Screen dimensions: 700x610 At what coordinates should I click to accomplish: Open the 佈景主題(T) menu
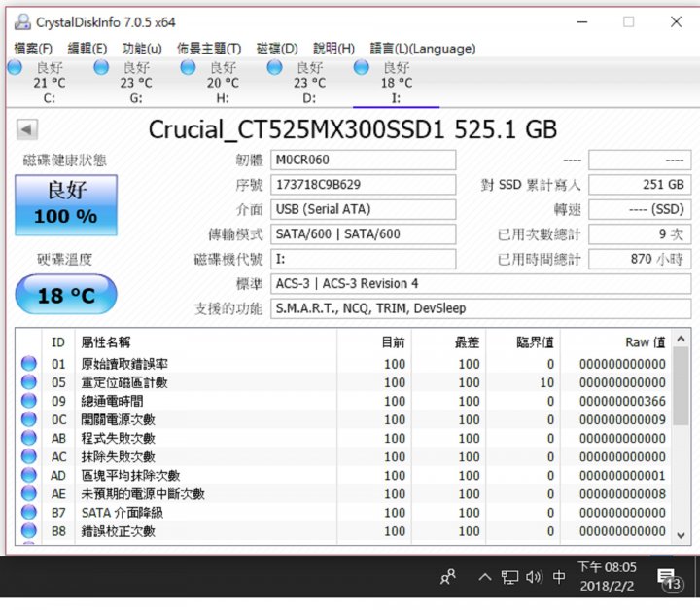coord(209,49)
